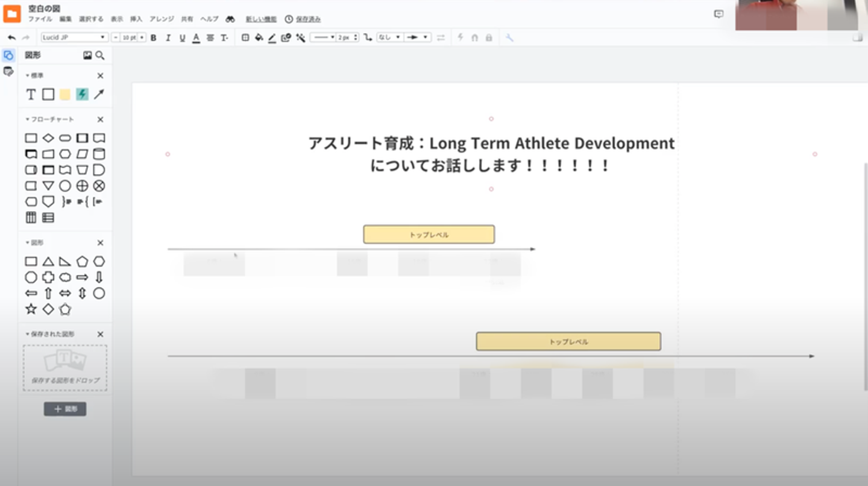Open the ヘルプ menu
The height and width of the screenshot is (486, 868).
pos(209,19)
